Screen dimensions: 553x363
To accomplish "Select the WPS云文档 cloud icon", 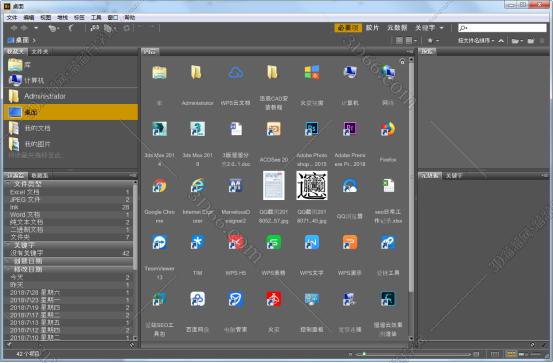I will pyautogui.click(x=236, y=73).
